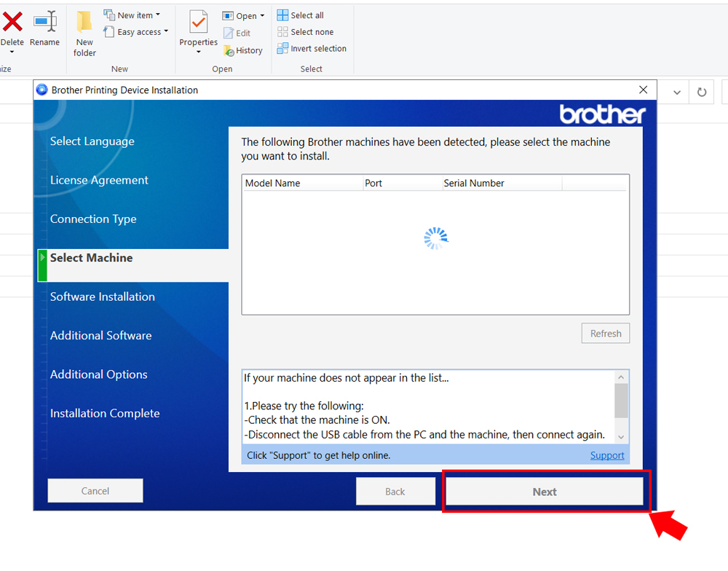Click the Rename icon in File Explorer ribbon
Screen dimensions: 728x571
(45, 21)
